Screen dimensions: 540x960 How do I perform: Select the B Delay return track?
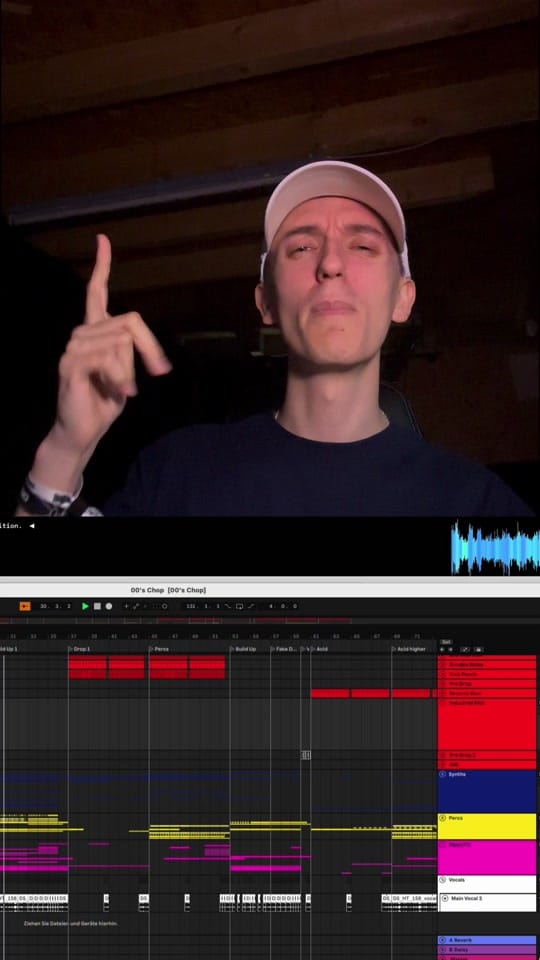487,949
